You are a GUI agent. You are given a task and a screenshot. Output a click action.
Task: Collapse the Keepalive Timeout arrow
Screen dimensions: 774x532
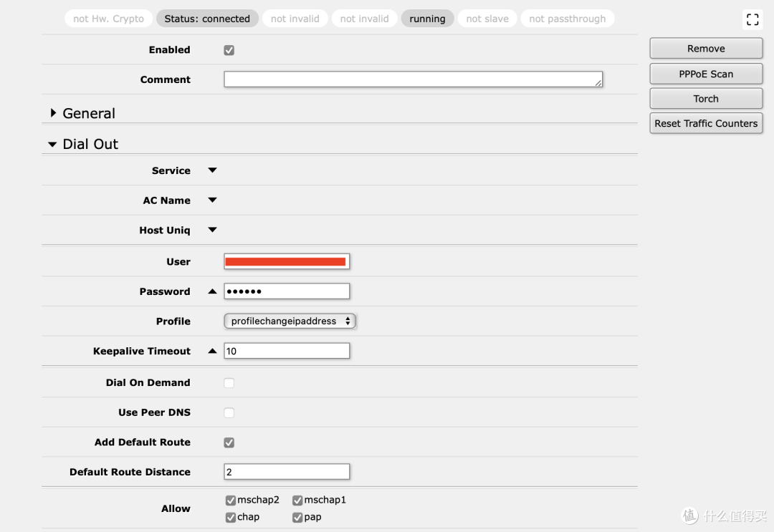click(212, 351)
